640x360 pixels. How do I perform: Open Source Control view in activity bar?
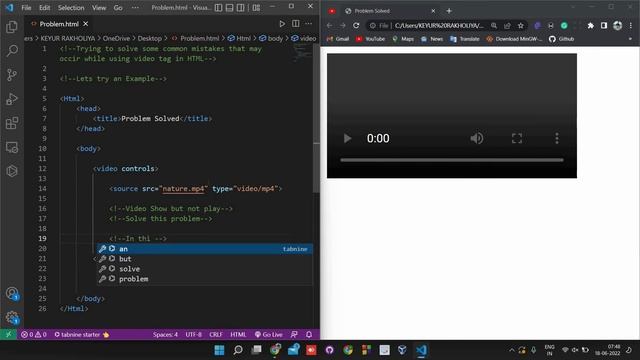(x=12, y=75)
